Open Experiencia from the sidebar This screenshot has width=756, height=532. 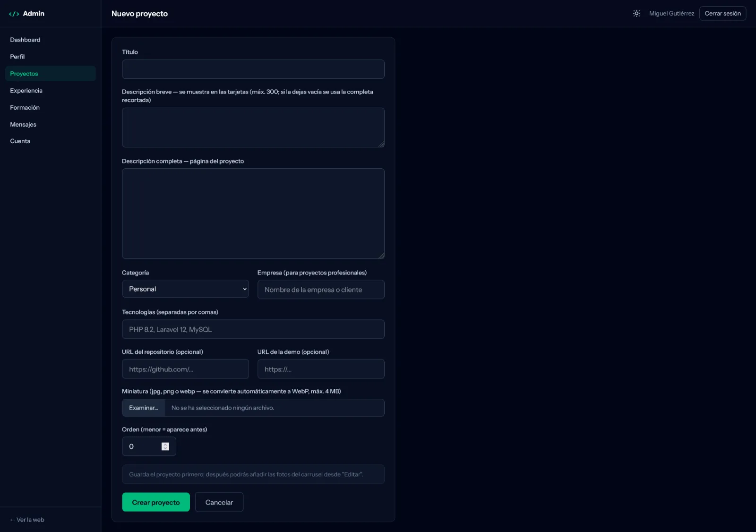[51, 91]
